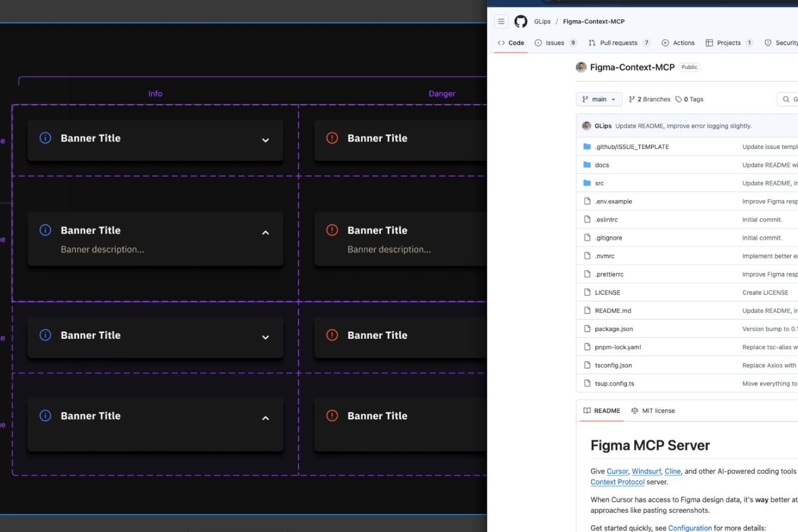Click the file icon beside package.json
Screen dimensions: 798x532
click(x=587, y=328)
